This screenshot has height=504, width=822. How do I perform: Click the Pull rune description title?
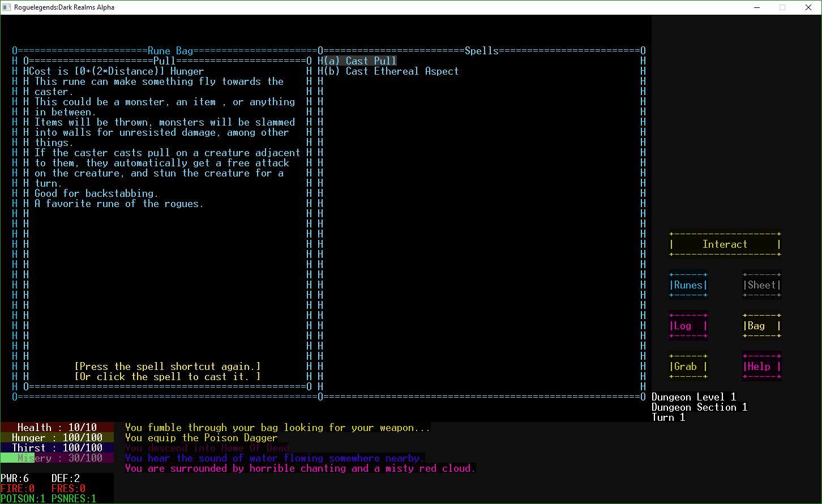[x=167, y=61]
